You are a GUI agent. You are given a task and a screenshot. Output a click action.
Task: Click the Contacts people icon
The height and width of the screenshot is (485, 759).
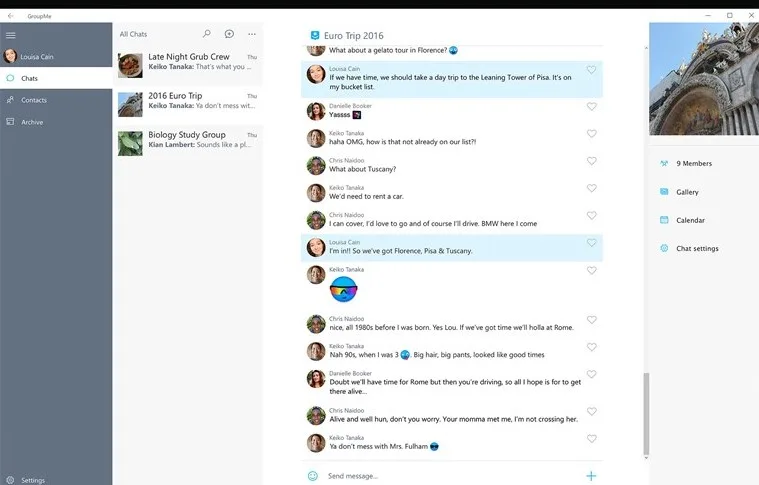click(x=10, y=100)
